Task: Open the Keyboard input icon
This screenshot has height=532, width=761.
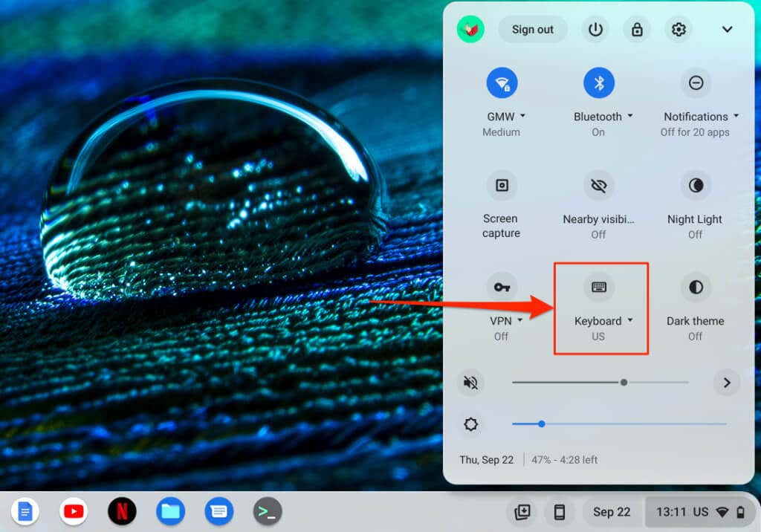Action: (599, 287)
